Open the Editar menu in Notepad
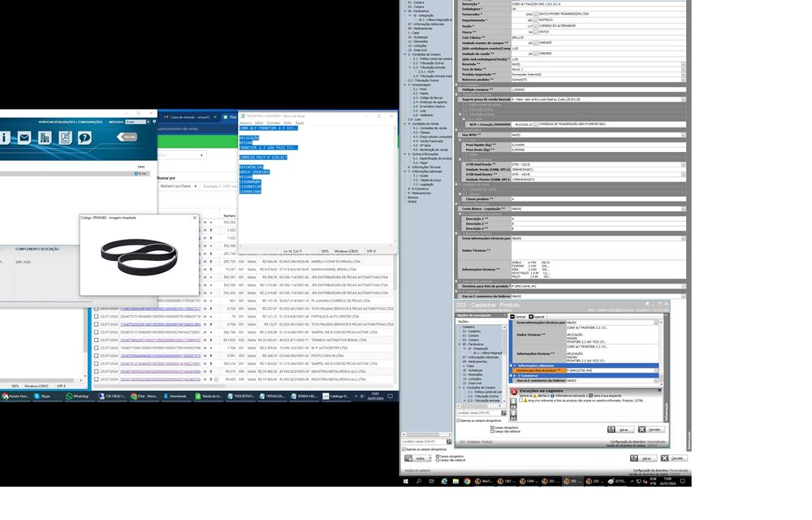The height and width of the screenshot is (520, 812). pyautogui.click(x=259, y=123)
